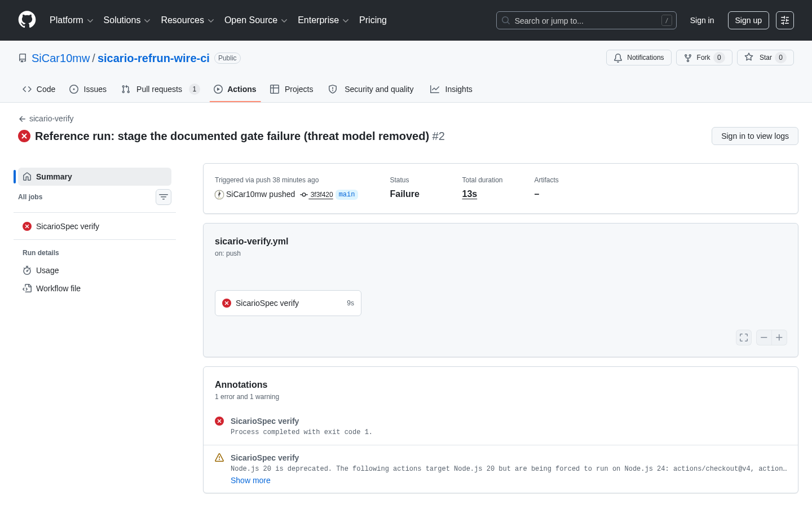This screenshot has height=508, width=812.
Task: Star the repository
Action: [765, 58]
